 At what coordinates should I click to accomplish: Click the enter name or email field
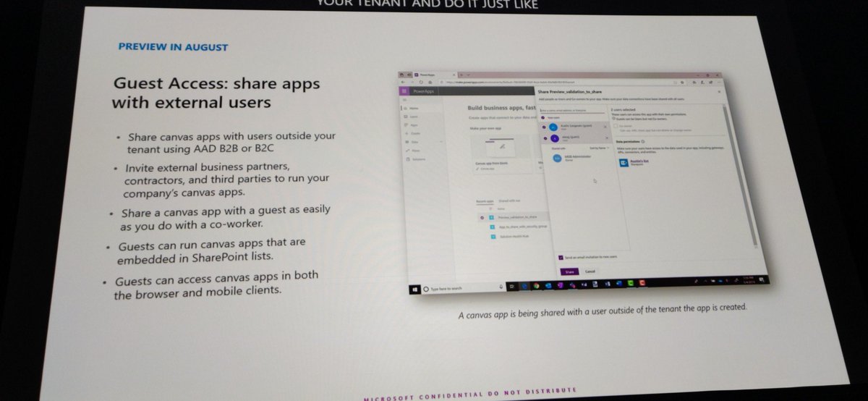tap(572, 111)
